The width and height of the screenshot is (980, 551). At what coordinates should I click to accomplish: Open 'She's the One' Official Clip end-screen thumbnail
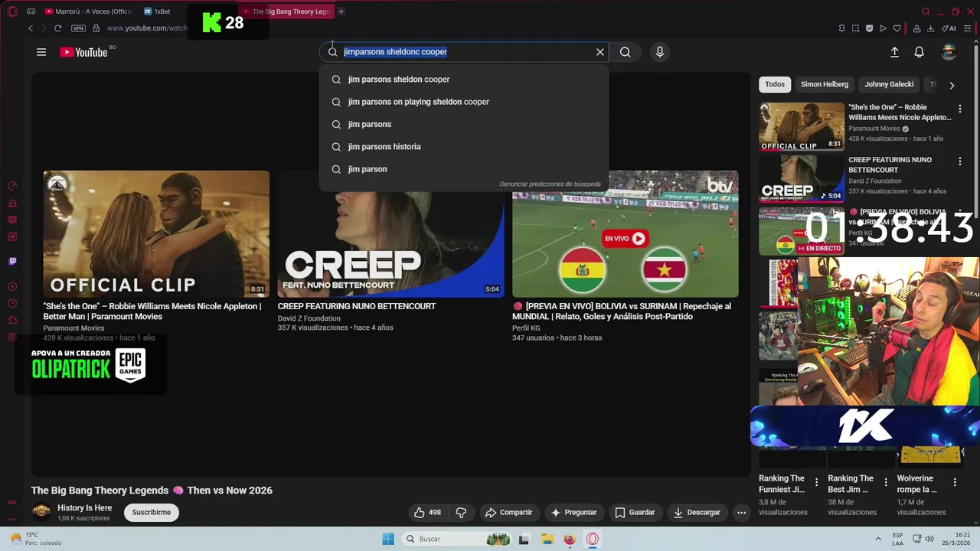[x=156, y=233]
